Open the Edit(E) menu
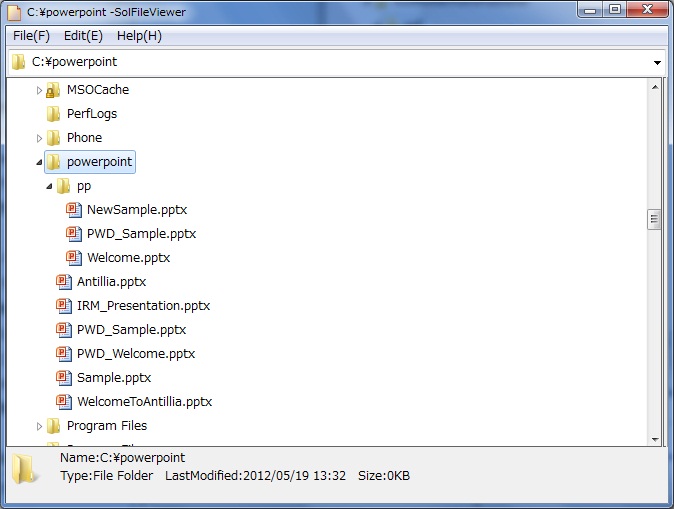 [x=83, y=36]
